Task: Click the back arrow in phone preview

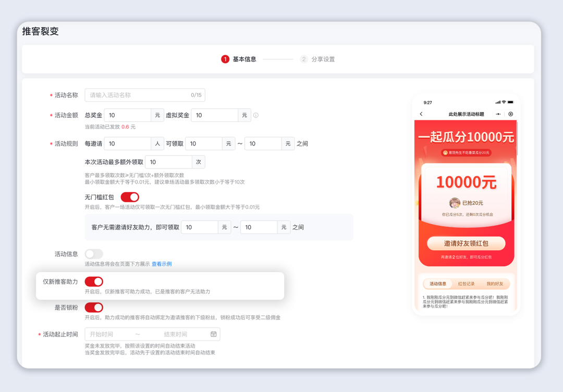Action: 421,114
